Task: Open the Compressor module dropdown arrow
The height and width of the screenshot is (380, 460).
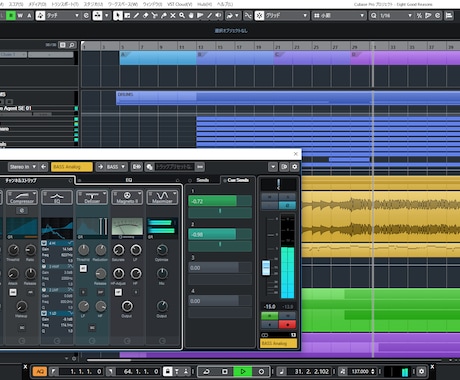Action: (x=35, y=193)
